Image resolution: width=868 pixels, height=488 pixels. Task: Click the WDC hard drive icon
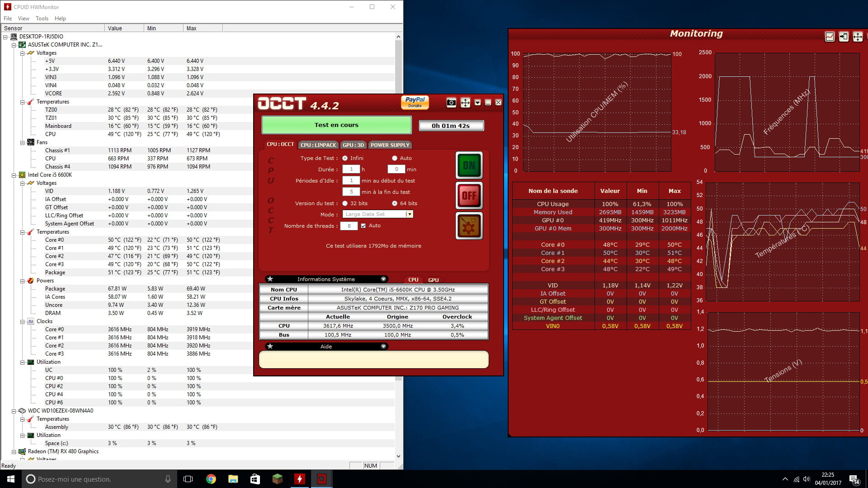click(x=22, y=411)
